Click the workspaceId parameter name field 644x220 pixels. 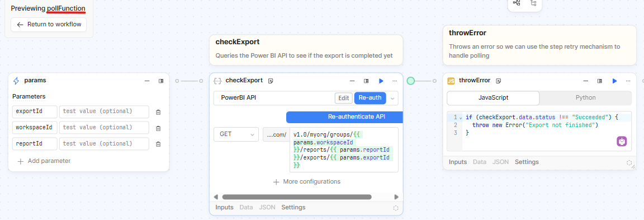(x=35, y=128)
